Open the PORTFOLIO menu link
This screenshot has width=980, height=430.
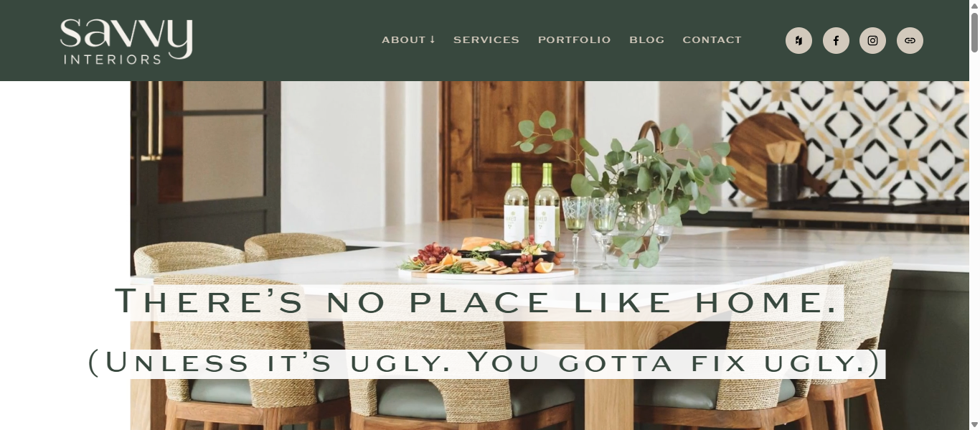click(575, 40)
